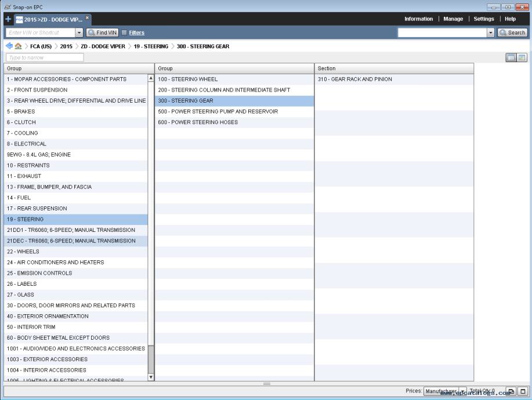532x400 pixels.
Task: Open the VIN or Shortcut dropdown arrow
Action: click(x=79, y=33)
